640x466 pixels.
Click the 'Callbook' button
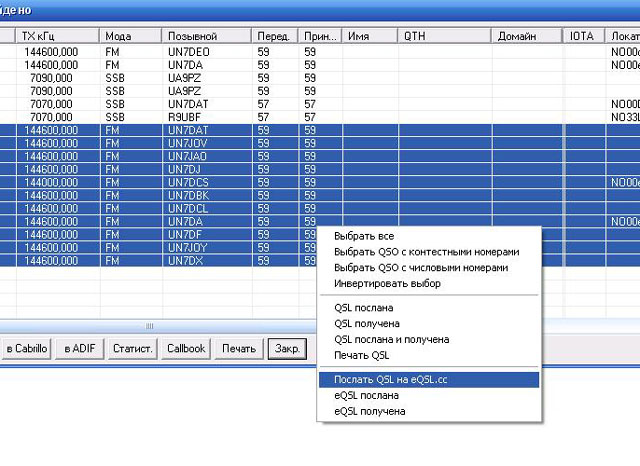185,349
